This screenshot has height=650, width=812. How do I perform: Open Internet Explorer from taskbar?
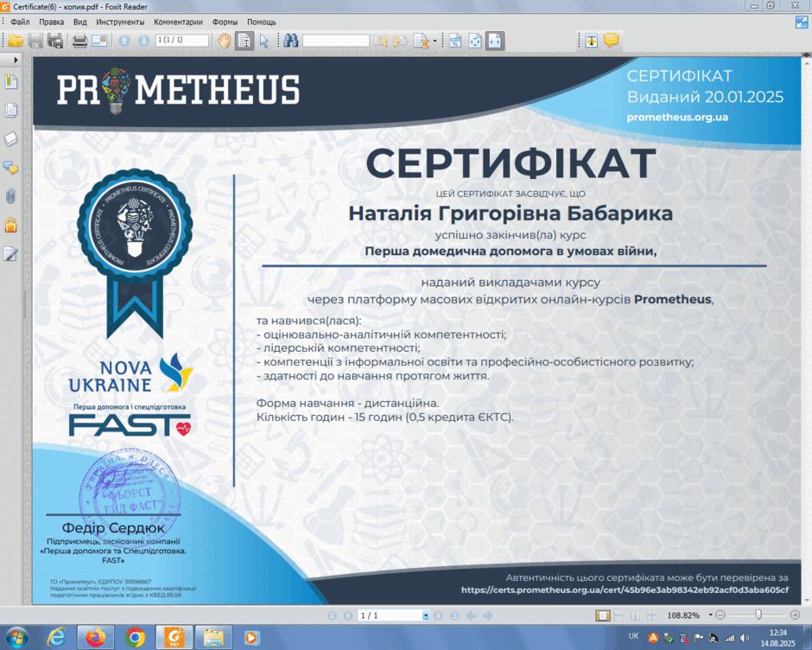(56, 637)
